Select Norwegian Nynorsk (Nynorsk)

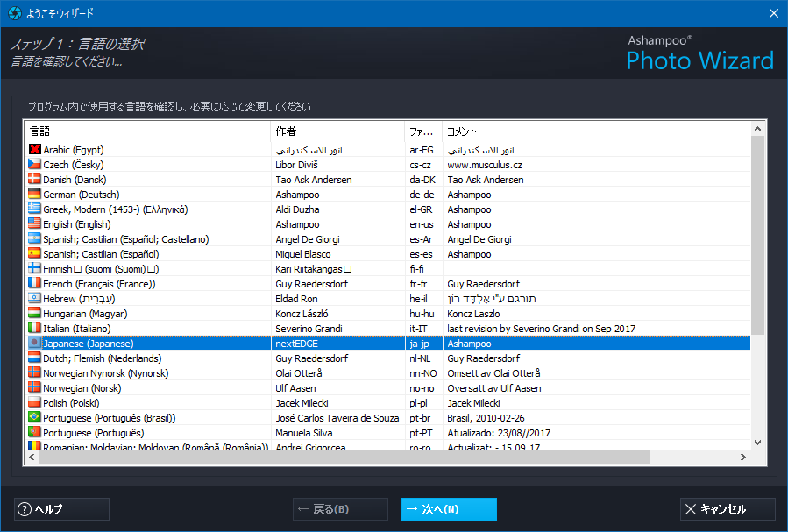click(387, 373)
